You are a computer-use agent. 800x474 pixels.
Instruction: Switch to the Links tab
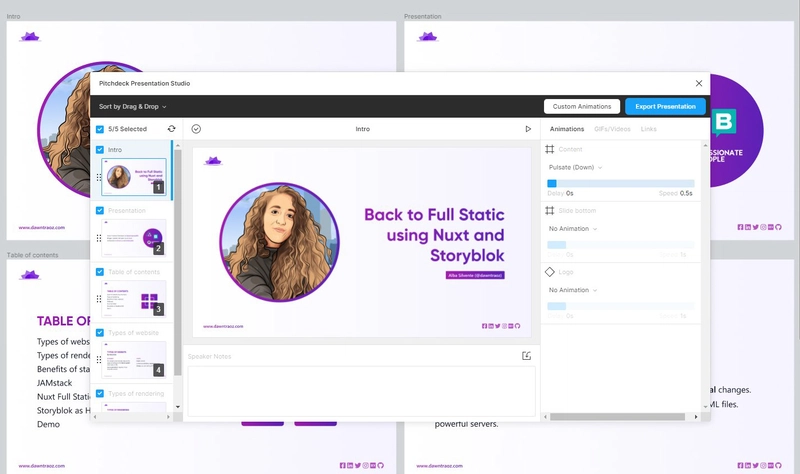tap(648, 129)
